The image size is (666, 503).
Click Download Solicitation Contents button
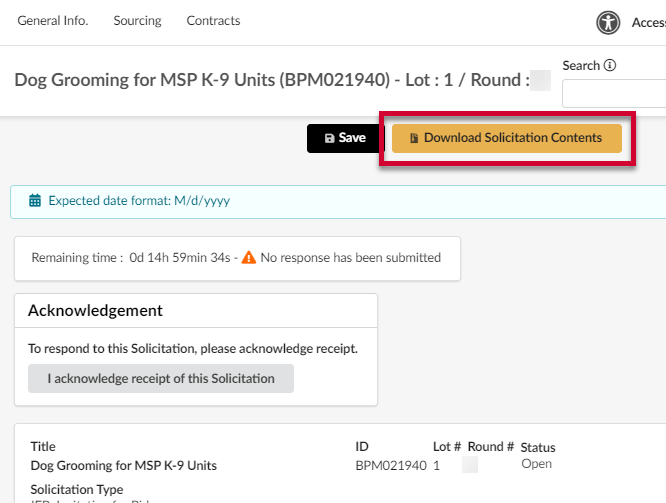tap(507, 138)
